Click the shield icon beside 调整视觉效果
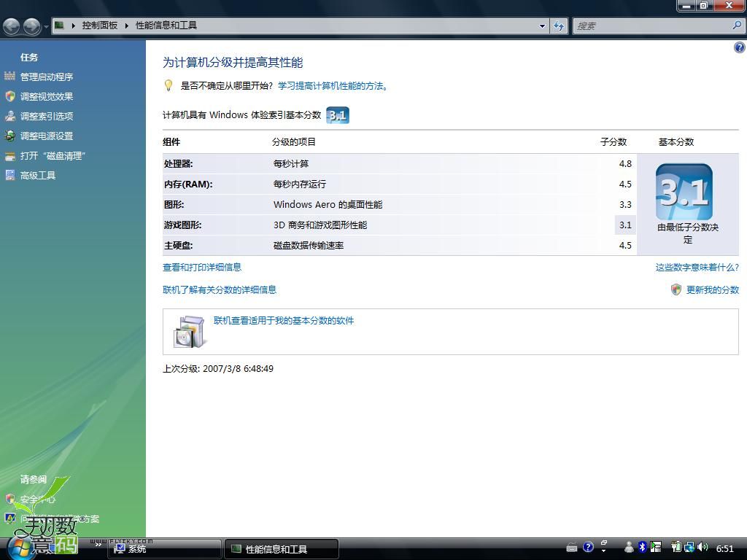 (x=10, y=96)
